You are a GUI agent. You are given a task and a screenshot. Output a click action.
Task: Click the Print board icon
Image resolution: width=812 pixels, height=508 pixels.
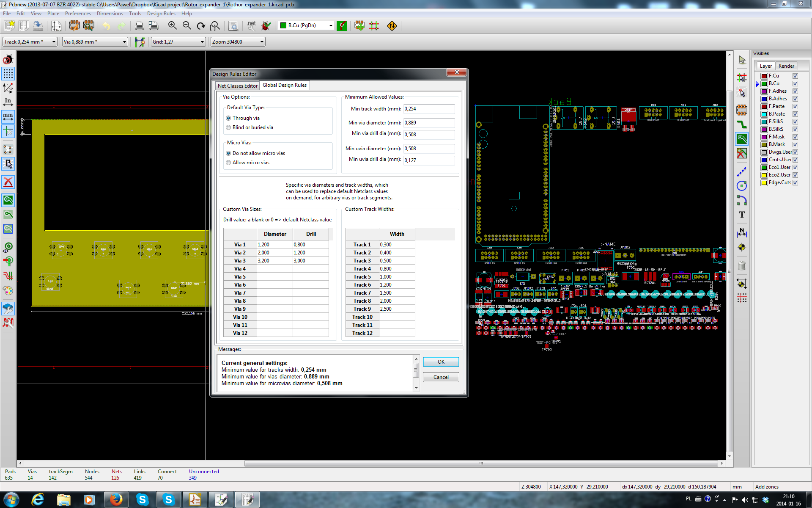tap(139, 26)
